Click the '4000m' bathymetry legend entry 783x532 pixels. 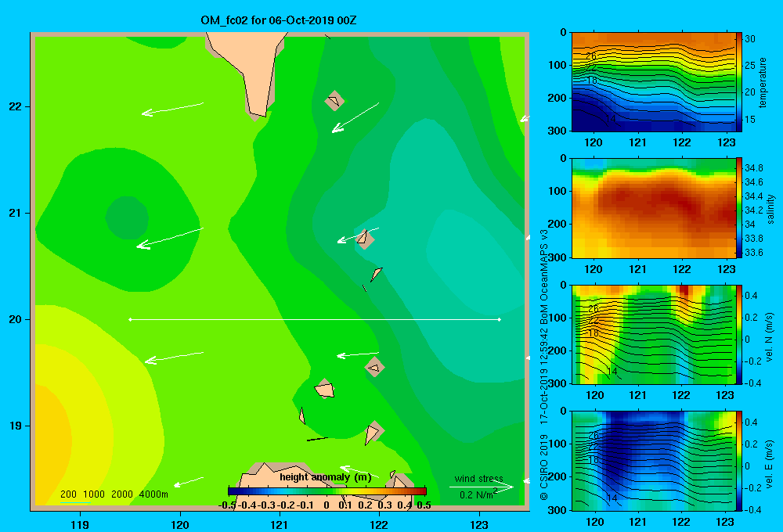[153, 494]
